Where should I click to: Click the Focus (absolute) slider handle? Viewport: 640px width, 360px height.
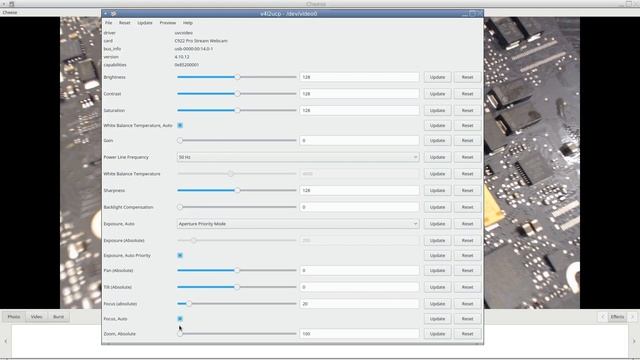pyautogui.click(x=189, y=304)
